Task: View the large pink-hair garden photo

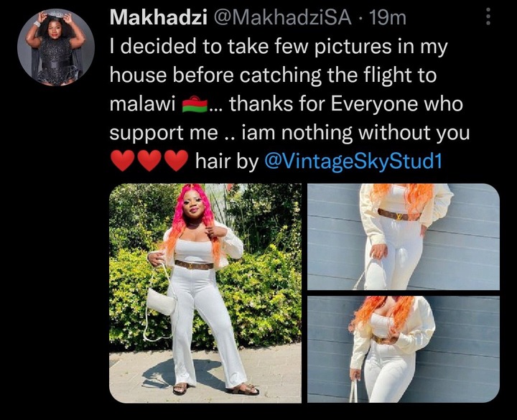Action: (205, 293)
